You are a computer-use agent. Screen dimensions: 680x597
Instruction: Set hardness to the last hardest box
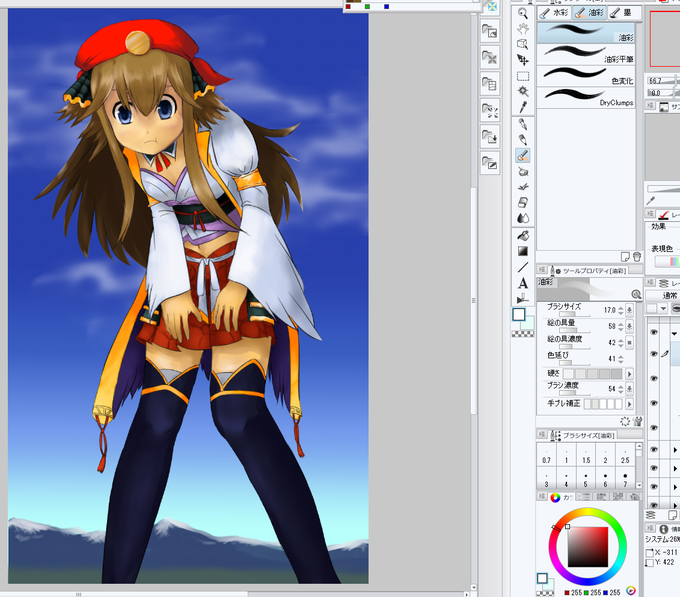[x=617, y=374]
